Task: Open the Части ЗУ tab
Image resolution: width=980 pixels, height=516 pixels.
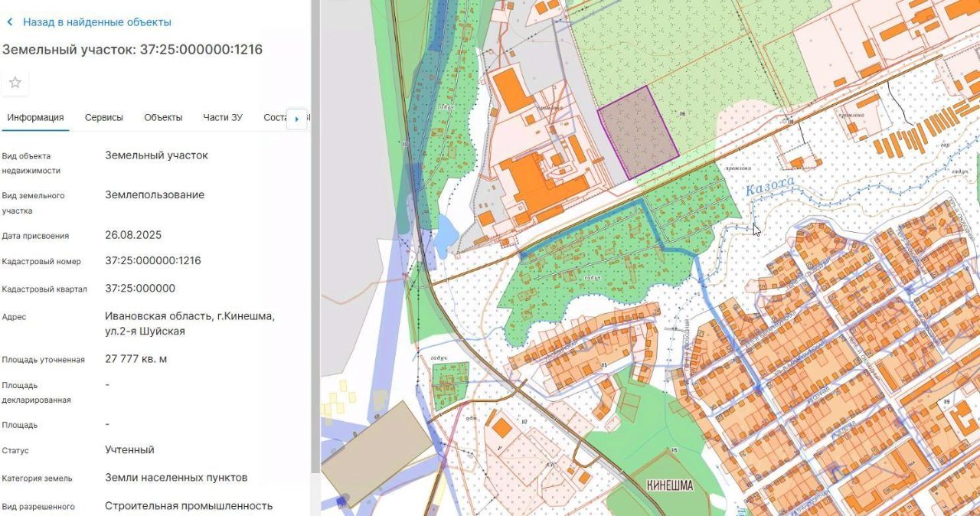Action: coord(223,117)
